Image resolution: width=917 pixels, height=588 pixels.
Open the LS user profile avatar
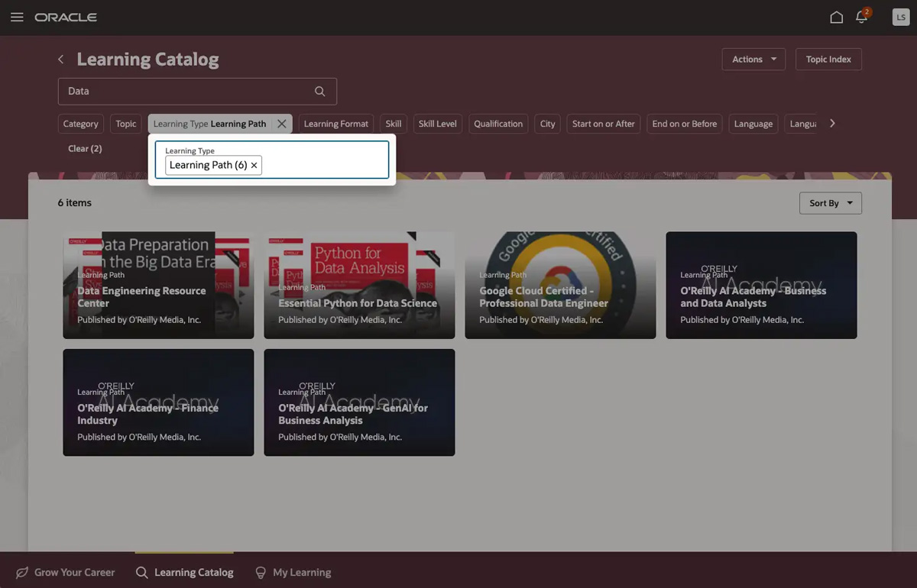(901, 17)
